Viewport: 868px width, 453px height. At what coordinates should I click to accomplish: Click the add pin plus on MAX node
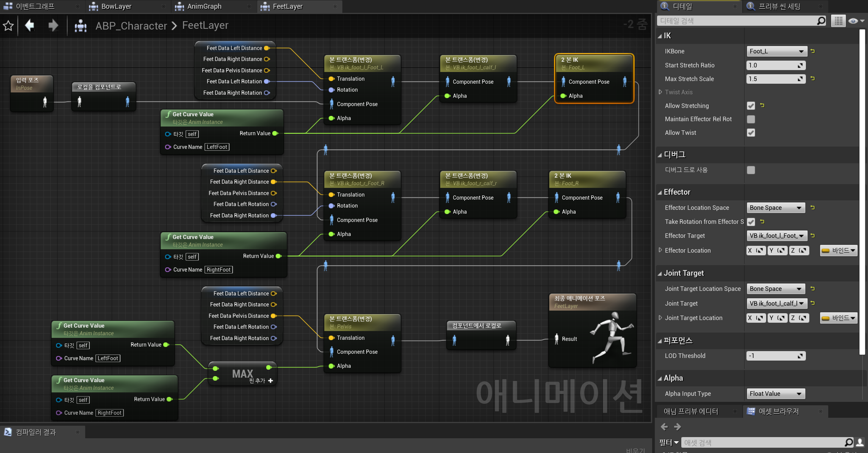click(270, 381)
